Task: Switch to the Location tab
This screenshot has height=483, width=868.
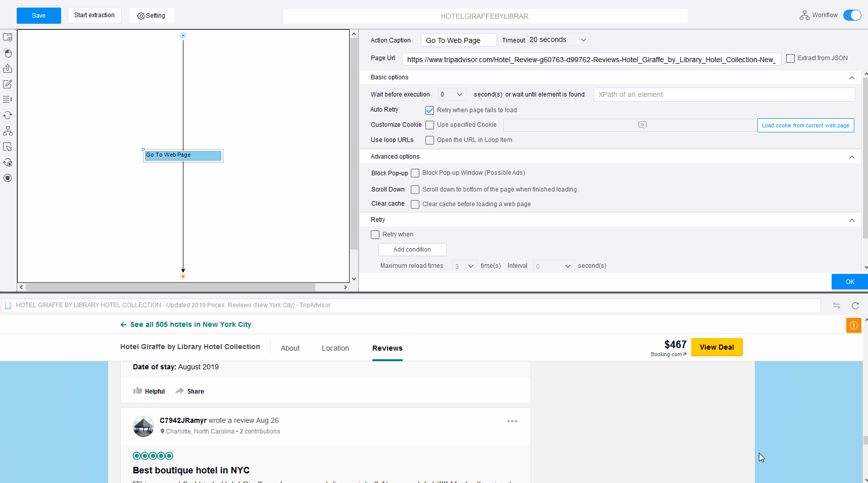Action: (x=335, y=348)
